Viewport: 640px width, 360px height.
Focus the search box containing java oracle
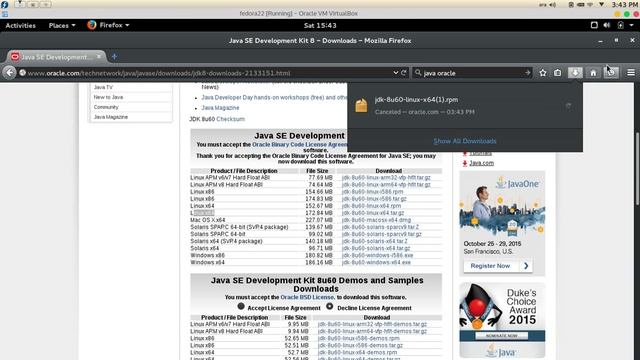(472, 73)
